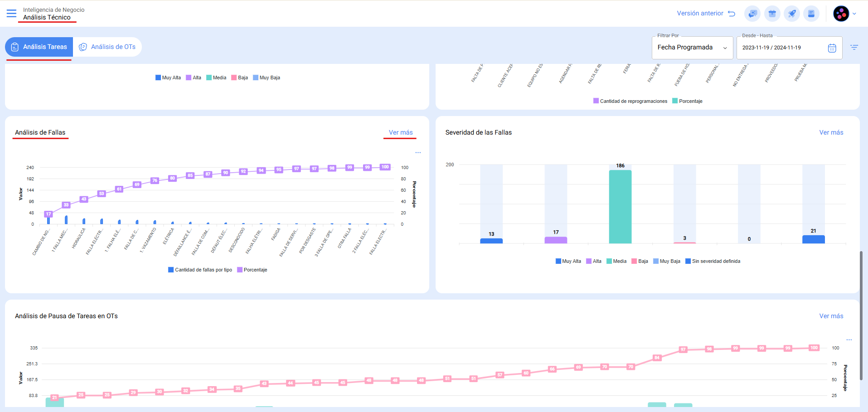868x412 pixels.
Task: Open the book documentation icon
Action: pyautogui.click(x=811, y=14)
